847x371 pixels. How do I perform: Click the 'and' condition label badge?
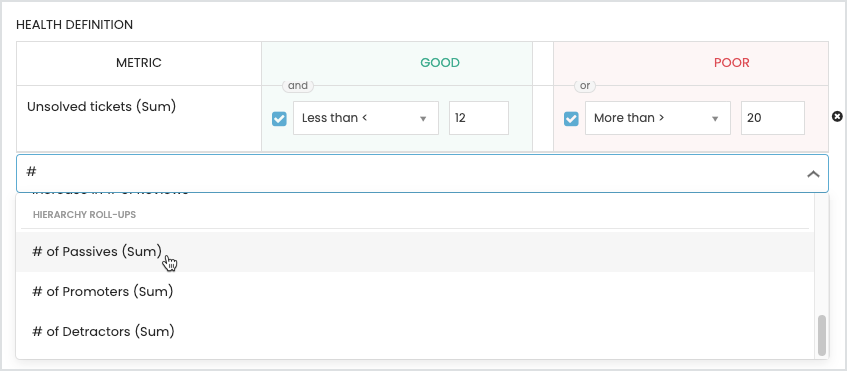[298, 85]
